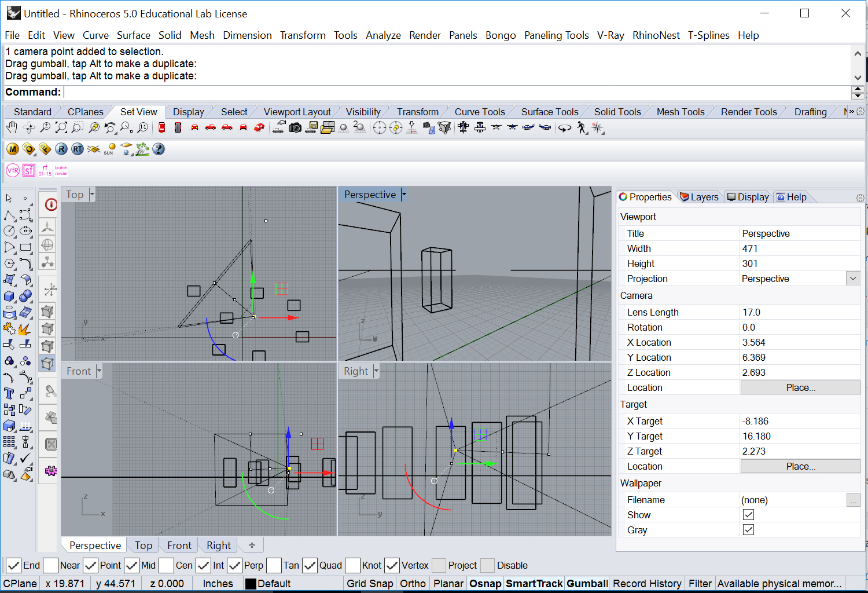The width and height of the screenshot is (868, 593).
Task: Click the camera Location Place button
Action: tap(800, 387)
